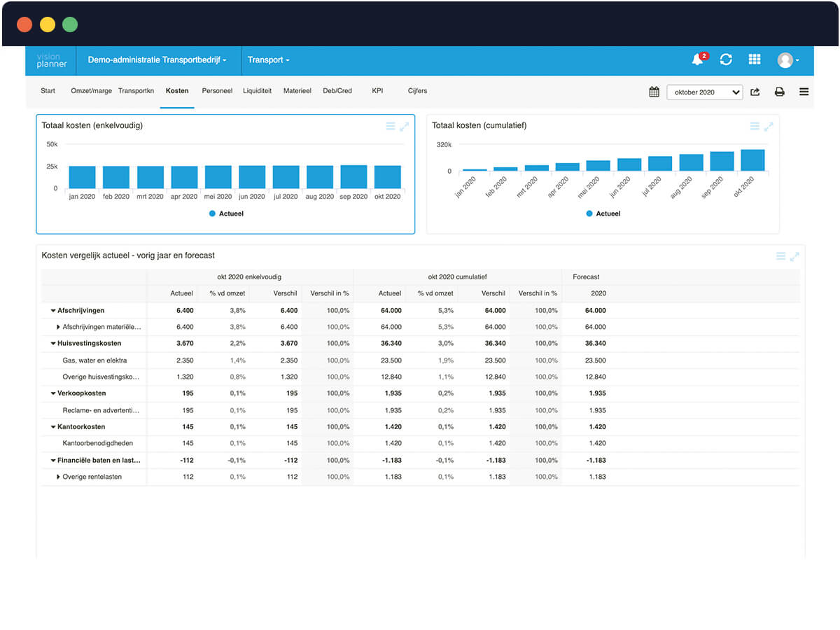This screenshot has height=630, width=840.
Task: Collapse the Kantoorkosten group
Action: [53, 427]
